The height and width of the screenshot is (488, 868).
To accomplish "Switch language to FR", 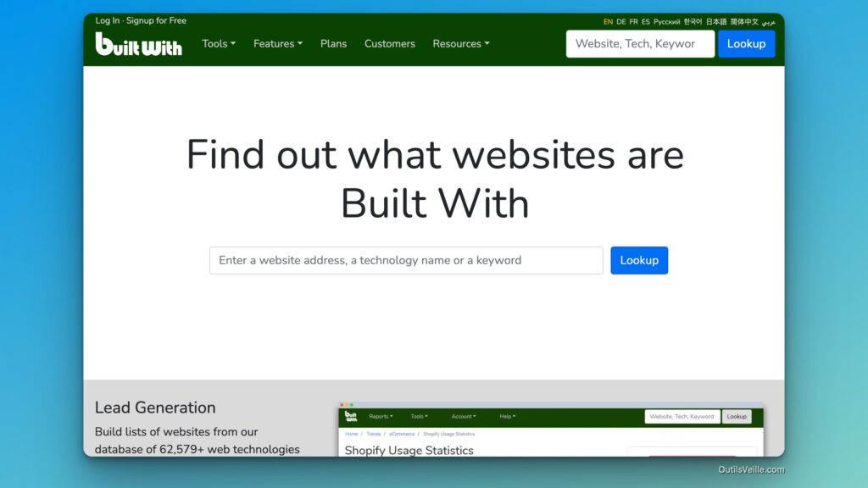I will [633, 22].
